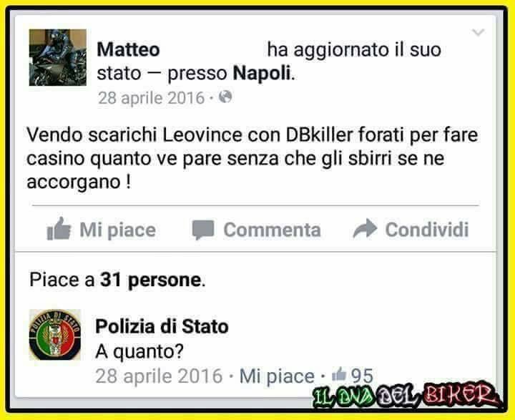Click the globe privacy icon after the date
Viewport: 515px width, 420px height.
tap(225, 97)
